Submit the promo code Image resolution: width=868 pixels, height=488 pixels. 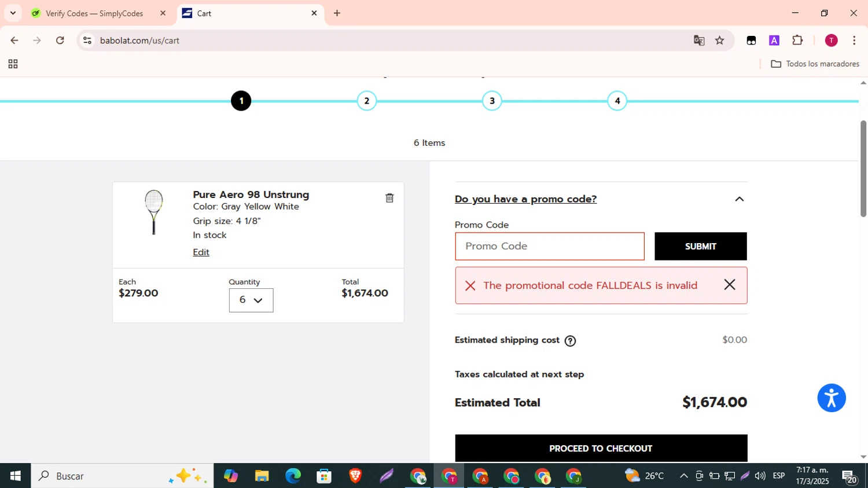700,246
